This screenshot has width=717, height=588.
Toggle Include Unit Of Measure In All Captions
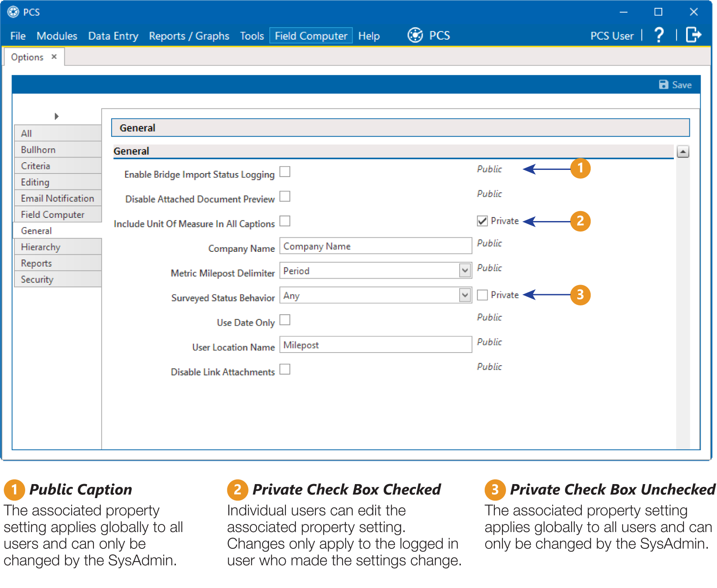pyautogui.click(x=285, y=221)
